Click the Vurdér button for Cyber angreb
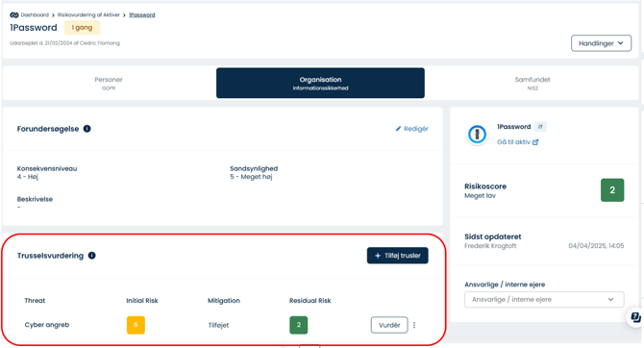The height and width of the screenshot is (348, 644). (x=389, y=325)
